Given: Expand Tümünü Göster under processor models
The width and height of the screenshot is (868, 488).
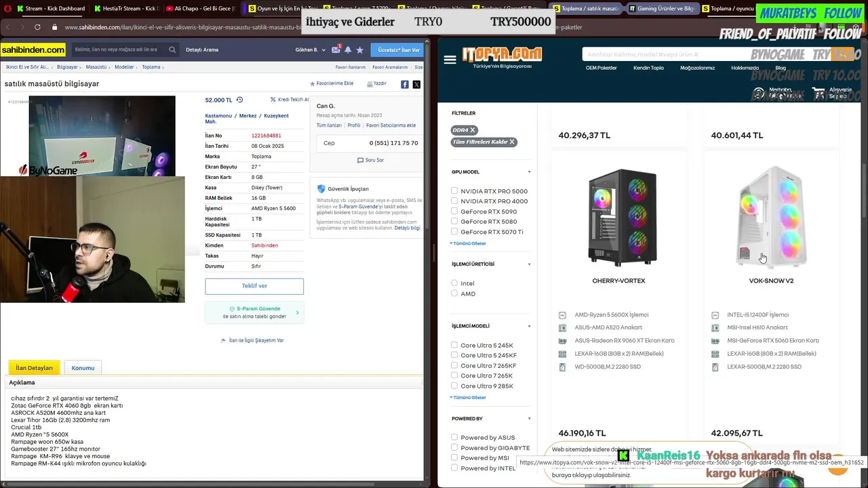Looking at the screenshot, I should tap(468, 397).
